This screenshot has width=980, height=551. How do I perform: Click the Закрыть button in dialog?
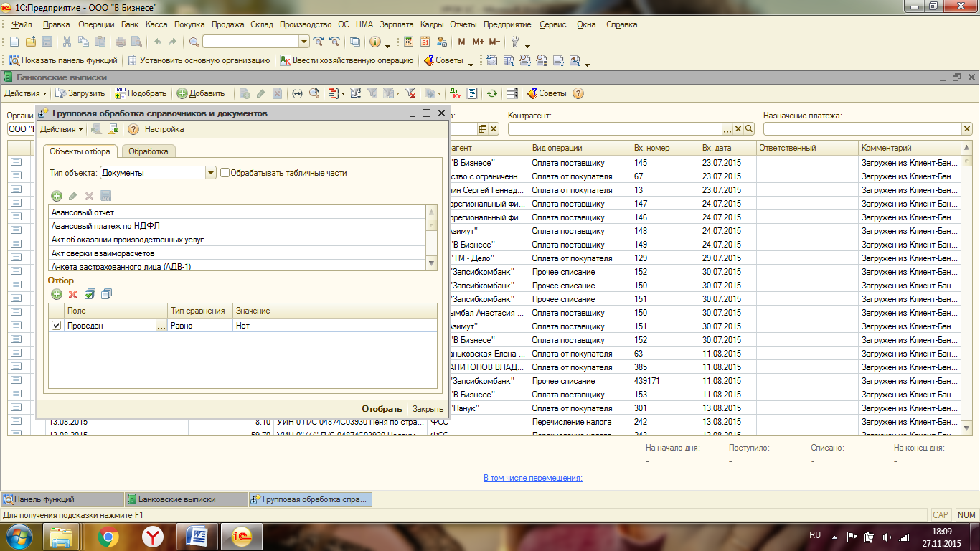(x=428, y=409)
